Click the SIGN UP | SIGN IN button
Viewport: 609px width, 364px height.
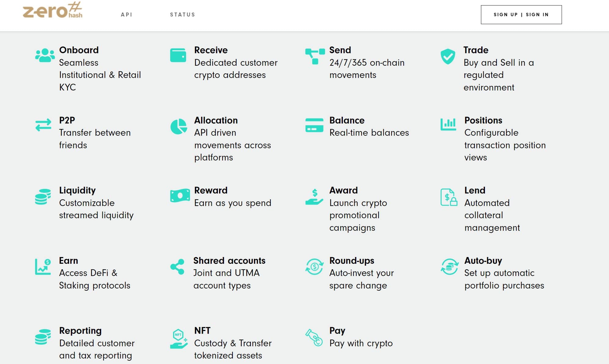521,15
